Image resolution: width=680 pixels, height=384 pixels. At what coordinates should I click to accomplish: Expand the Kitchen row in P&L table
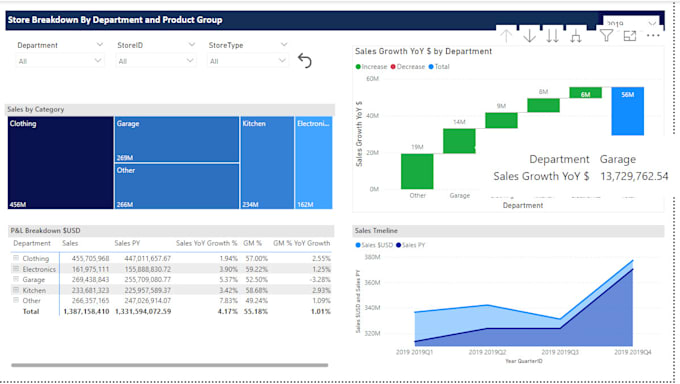pos(16,289)
